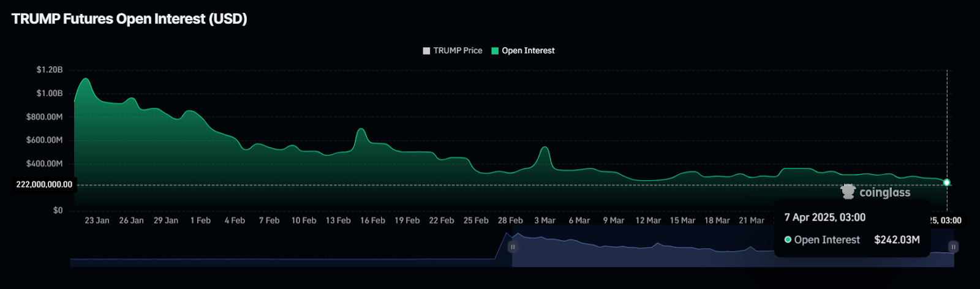This screenshot has height=289, width=980.
Task: Click the chart title TRUMP Futures Open Interest
Action: tap(129, 19)
